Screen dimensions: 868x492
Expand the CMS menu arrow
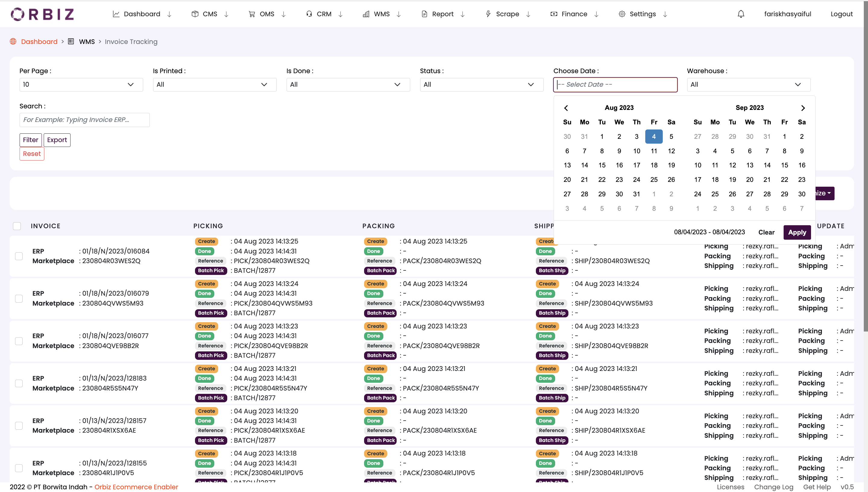(226, 14)
